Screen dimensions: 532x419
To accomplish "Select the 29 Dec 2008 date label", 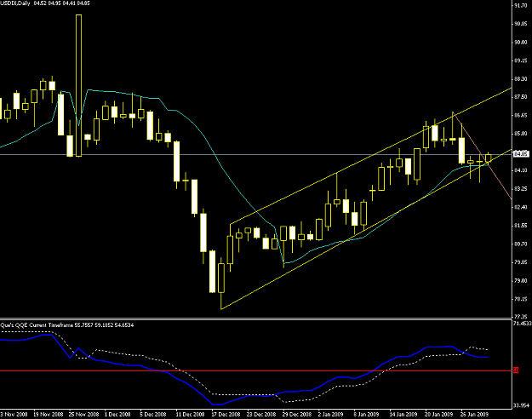I will 297,414.
